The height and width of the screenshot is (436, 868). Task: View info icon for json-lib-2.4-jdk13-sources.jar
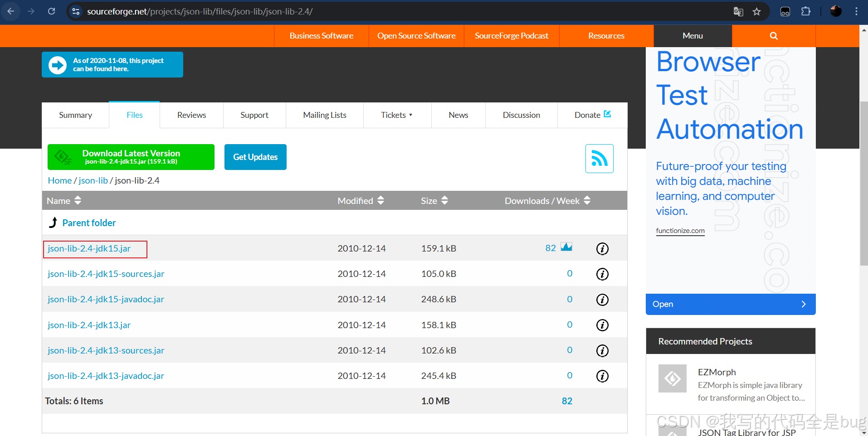(x=602, y=350)
